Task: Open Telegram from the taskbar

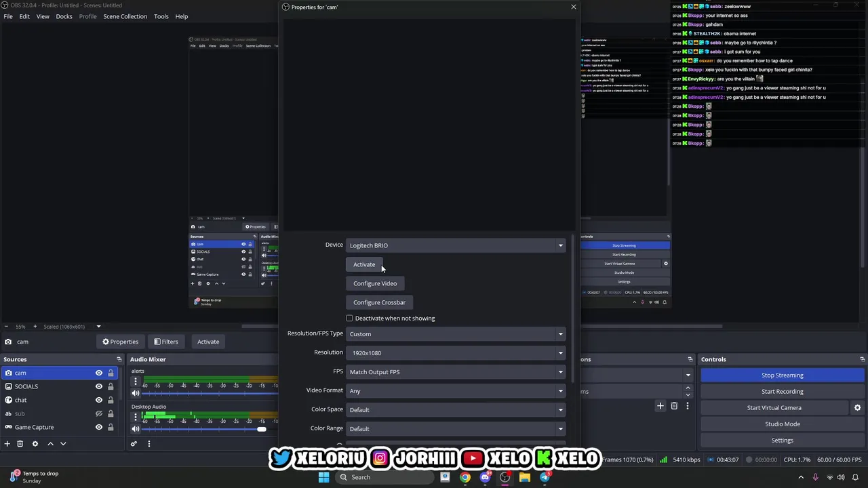Action: click(x=545, y=477)
